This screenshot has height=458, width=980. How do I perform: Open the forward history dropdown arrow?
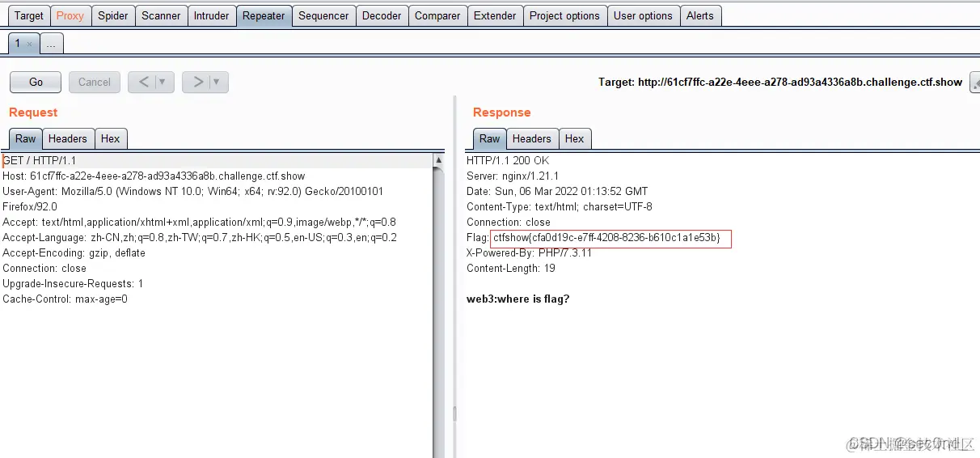[x=218, y=82]
